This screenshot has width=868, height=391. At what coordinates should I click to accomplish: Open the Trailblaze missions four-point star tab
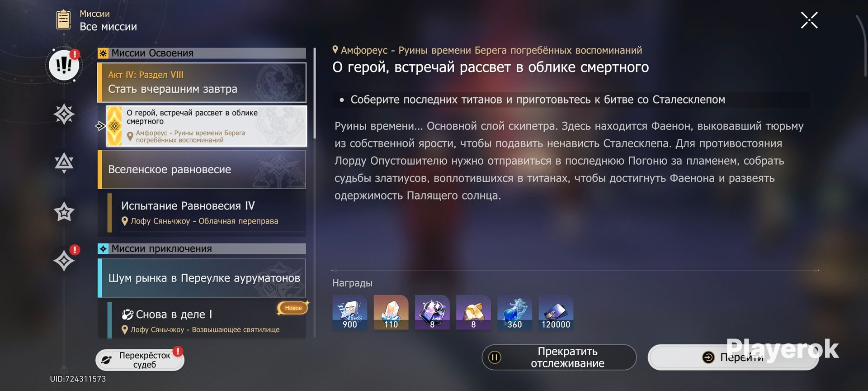click(x=64, y=114)
